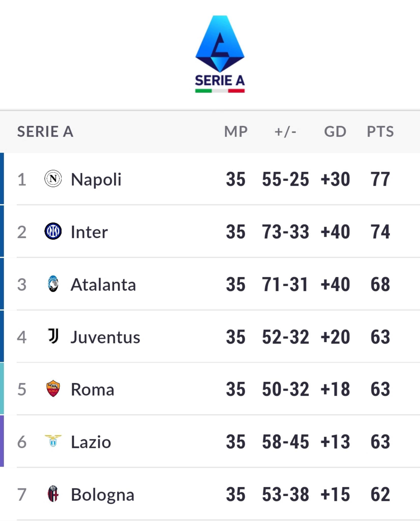
Task: Click the MP column header
Action: click(x=236, y=132)
